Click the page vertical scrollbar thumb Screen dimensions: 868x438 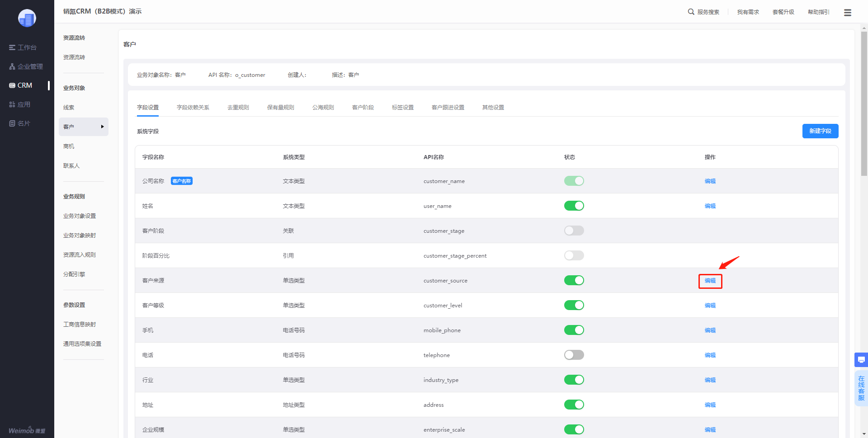[864, 104]
